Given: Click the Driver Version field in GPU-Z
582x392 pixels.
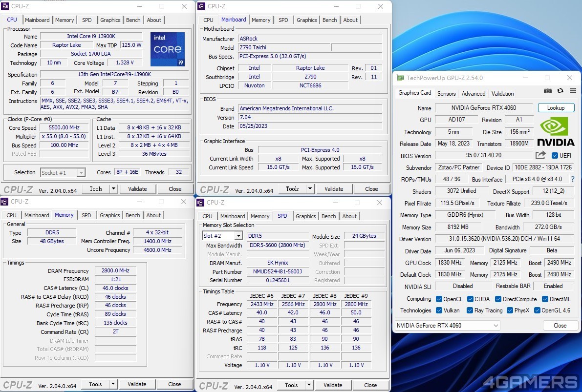Looking at the screenshot, I should 504,238.
